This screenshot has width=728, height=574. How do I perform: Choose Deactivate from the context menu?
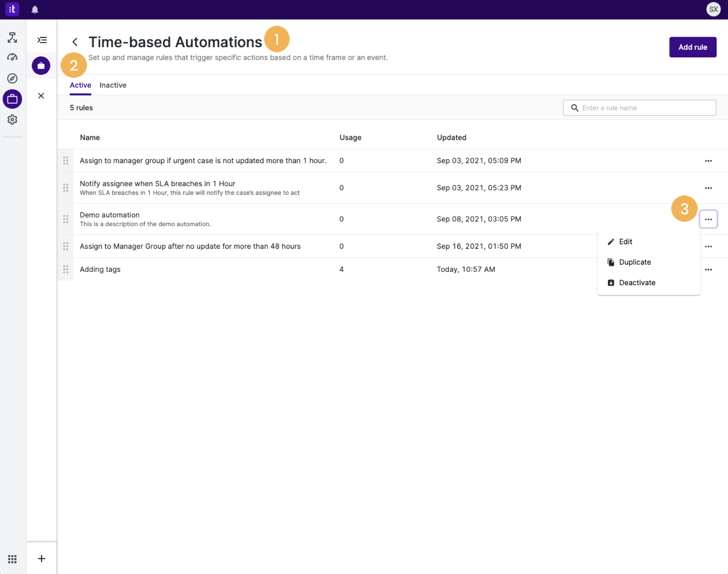(649, 283)
